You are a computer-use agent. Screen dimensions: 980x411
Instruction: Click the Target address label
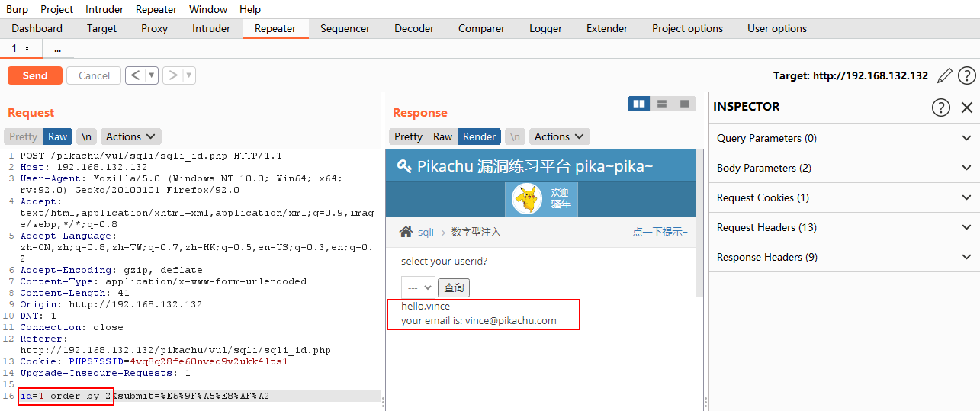(x=850, y=75)
